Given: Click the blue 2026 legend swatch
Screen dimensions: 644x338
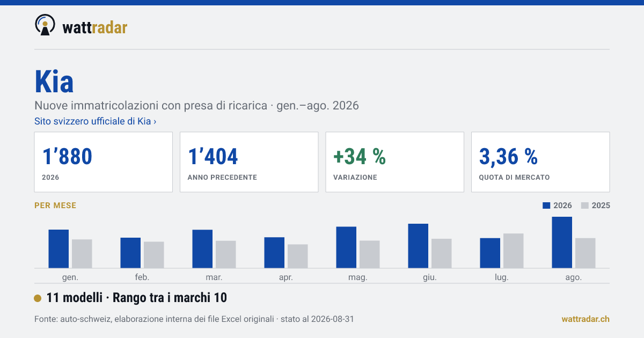Looking at the screenshot, I should tap(547, 205).
